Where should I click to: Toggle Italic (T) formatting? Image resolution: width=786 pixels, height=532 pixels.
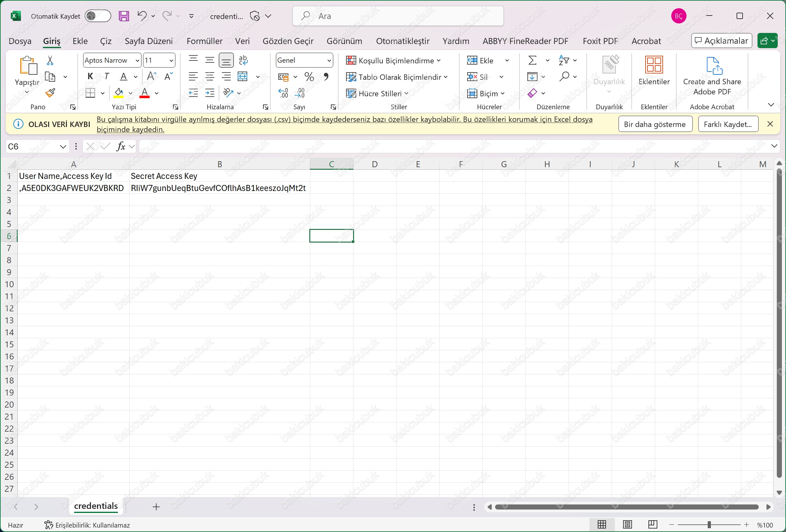click(107, 76)
